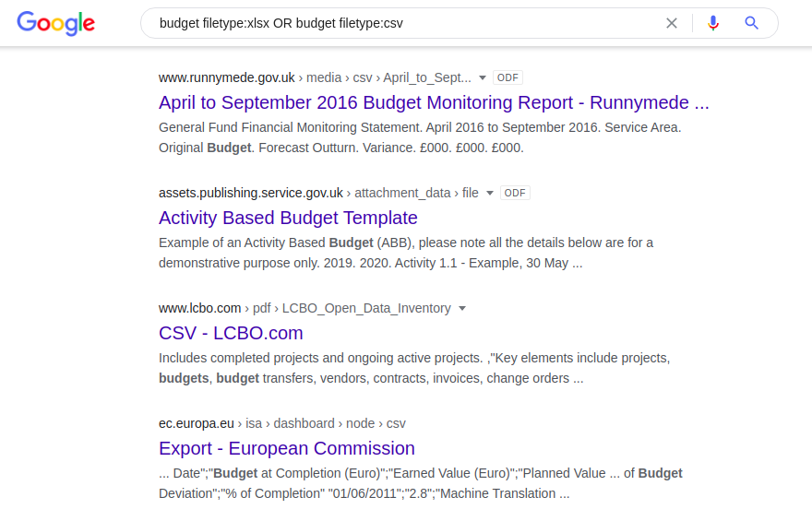Submit search with magnifying glass icon
This screenshot has width=812, height=521.
751,23
